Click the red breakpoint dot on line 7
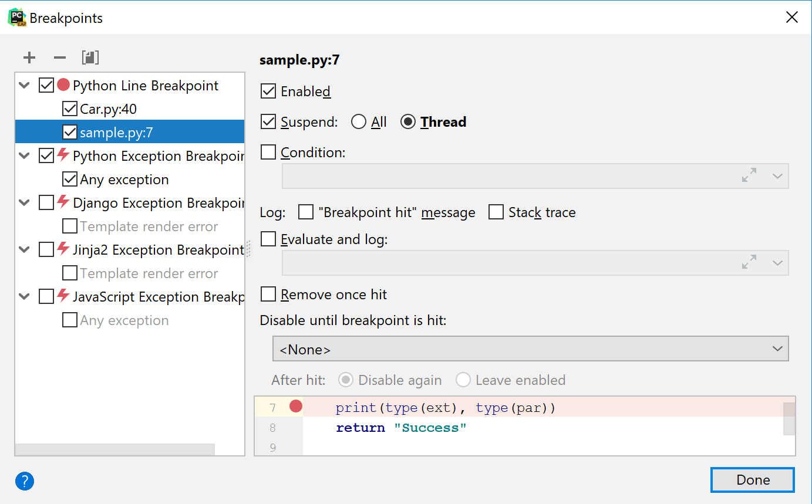The width and height of the screenshot is (812, 504). tap(296, 407)
